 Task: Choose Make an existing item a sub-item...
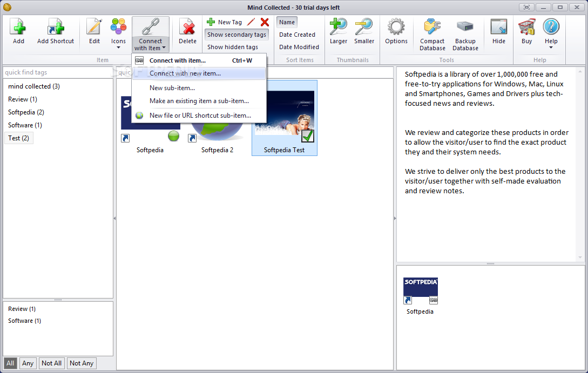point(199,101)
